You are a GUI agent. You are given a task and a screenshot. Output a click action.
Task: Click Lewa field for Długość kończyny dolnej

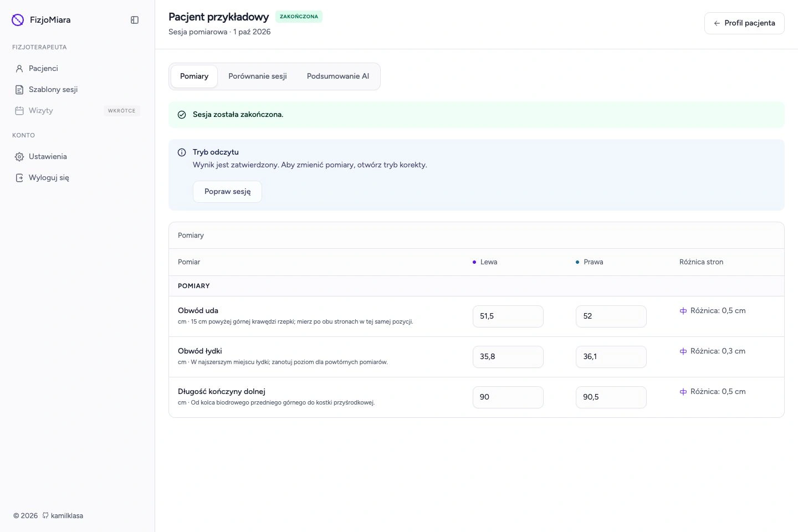point(508,397)
